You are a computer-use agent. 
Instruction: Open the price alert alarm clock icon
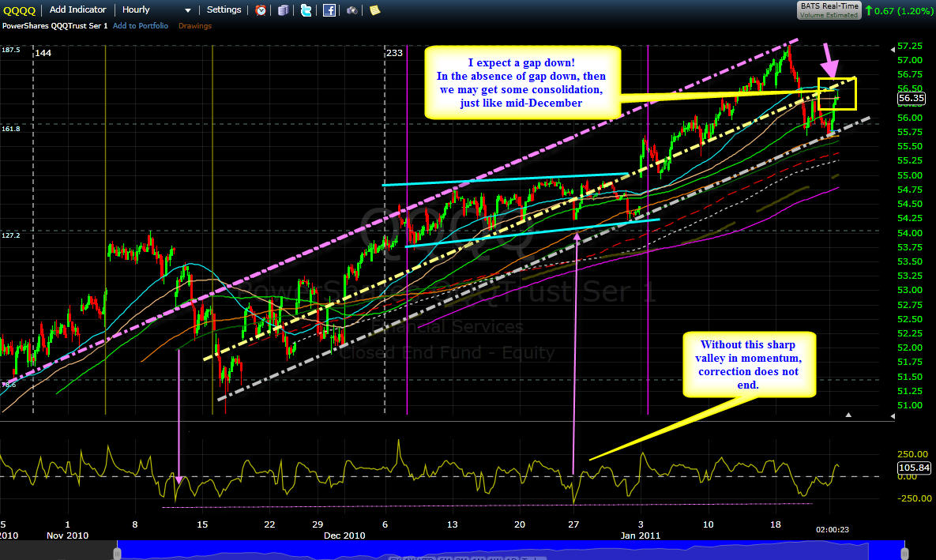click(x=261, y=10)
